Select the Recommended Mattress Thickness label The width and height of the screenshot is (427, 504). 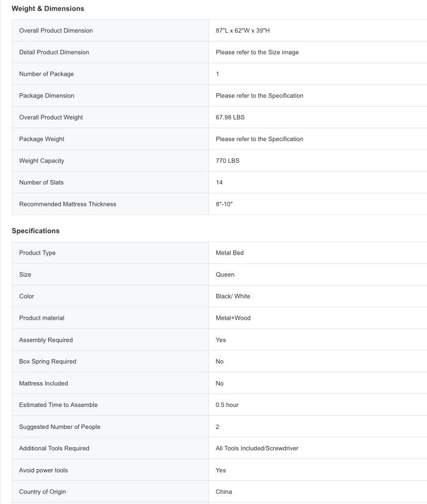68,204
